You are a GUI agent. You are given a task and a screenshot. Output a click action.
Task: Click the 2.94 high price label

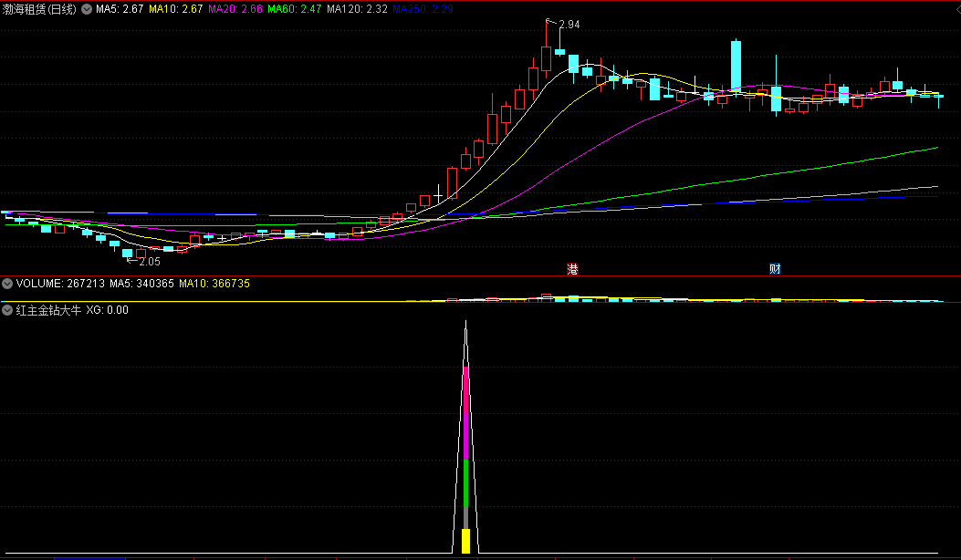(x=569, y=25)
